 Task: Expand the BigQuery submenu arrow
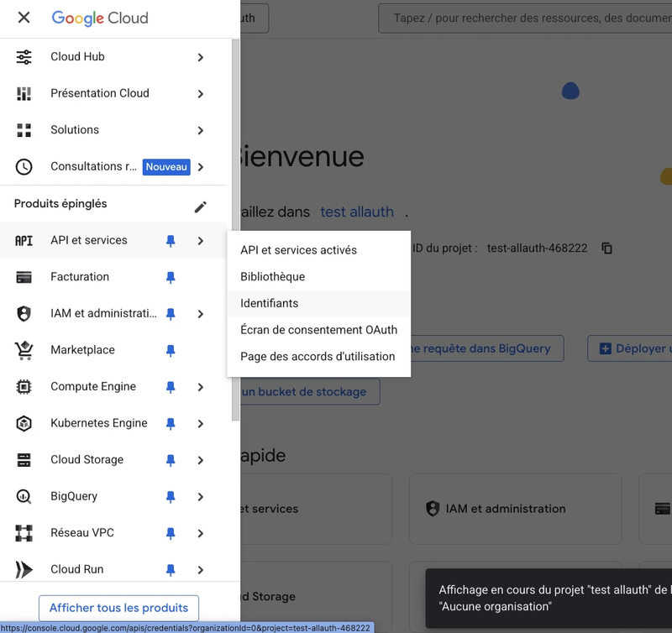coord(201,497)
